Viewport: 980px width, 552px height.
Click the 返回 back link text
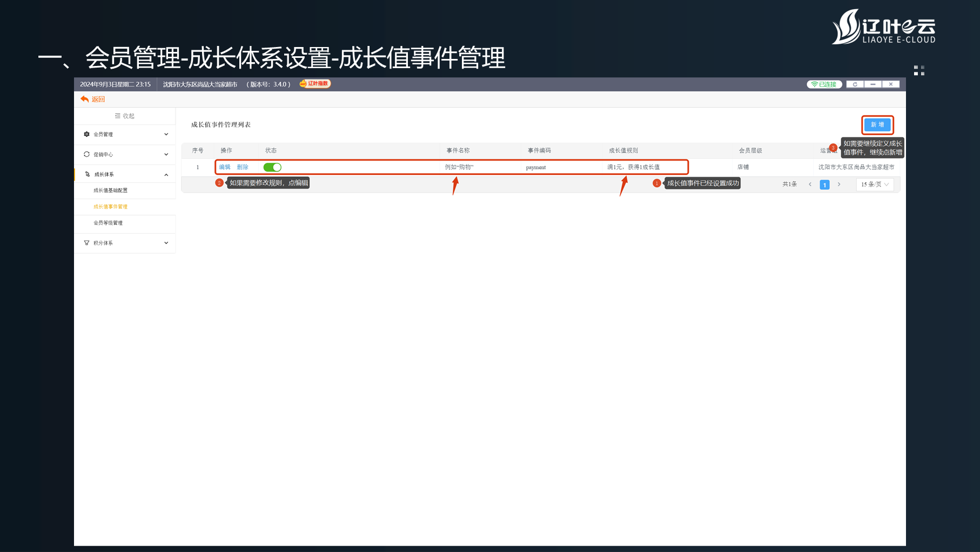coord(98,99)
